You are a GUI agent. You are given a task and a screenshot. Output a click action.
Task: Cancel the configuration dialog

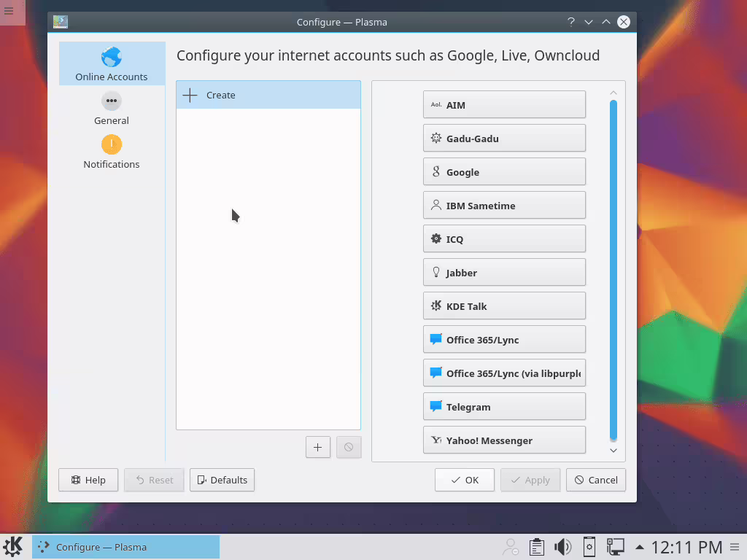(x=596, y=480)
